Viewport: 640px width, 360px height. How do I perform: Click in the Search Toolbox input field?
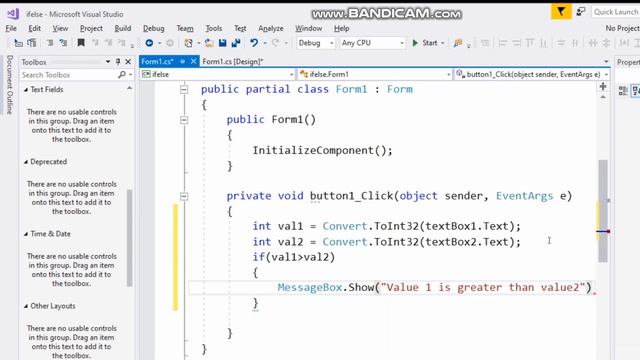click(69, 75)
